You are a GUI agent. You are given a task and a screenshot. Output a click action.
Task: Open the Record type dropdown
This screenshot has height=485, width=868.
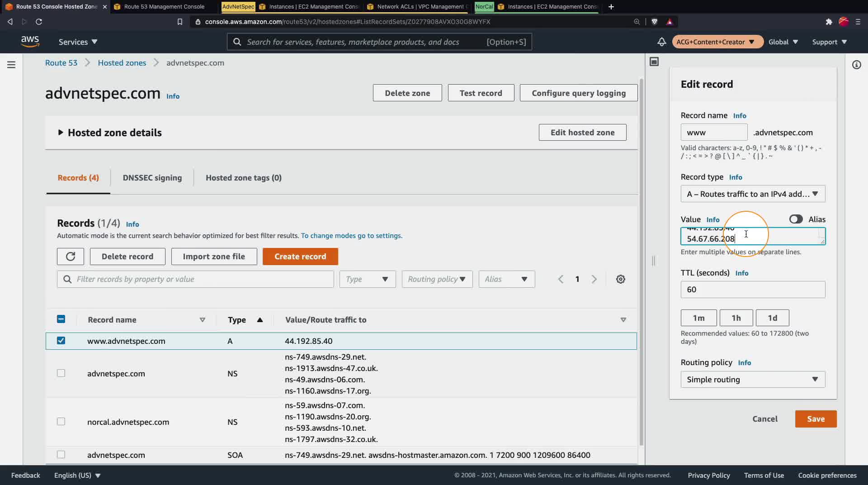753,194
